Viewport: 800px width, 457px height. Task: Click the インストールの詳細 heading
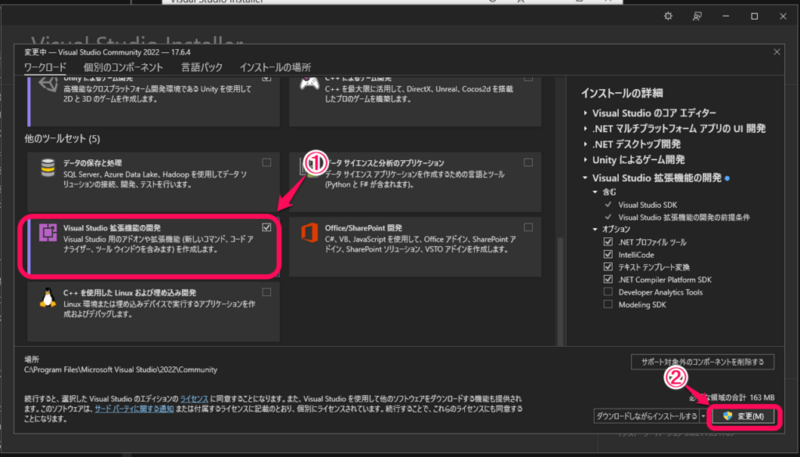pyautogui.click(x=622, y=93)
